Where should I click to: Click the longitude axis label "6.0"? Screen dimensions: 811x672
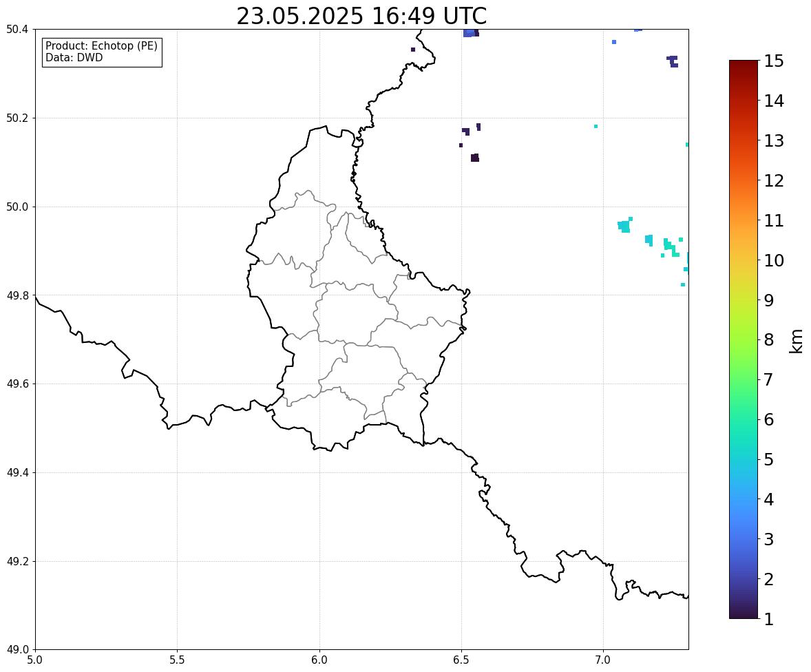pyautogui.click(x=319, y=660)
